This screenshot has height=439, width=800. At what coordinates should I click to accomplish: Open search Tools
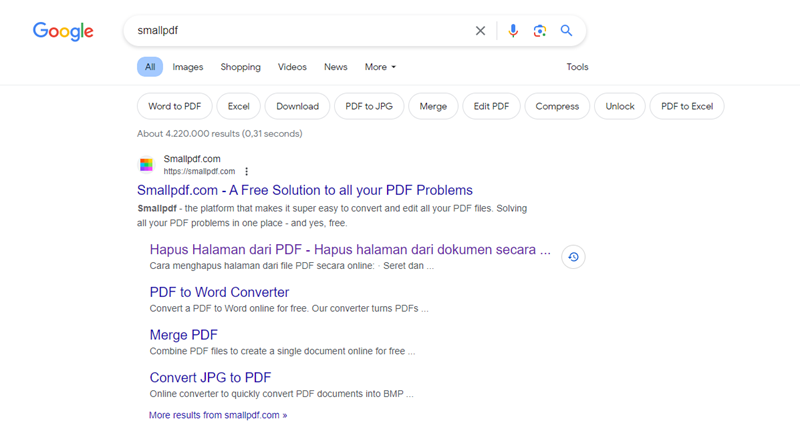tap(577, 67)
